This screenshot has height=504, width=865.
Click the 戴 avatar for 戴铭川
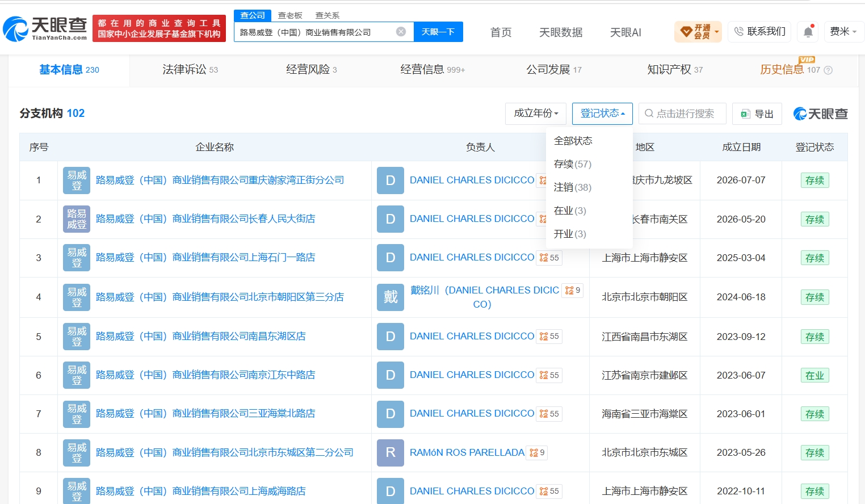(390, 297)
